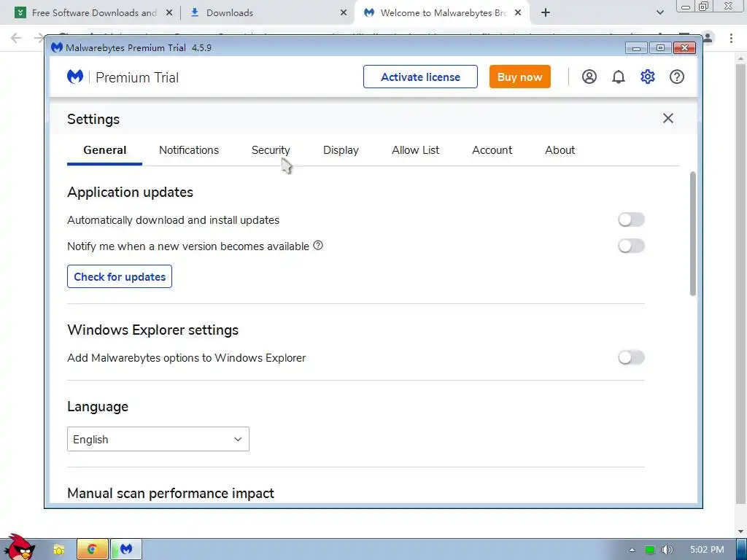Open the account profile icon
747x560 pixels.
pyautogui.click(x=589, y=77)
